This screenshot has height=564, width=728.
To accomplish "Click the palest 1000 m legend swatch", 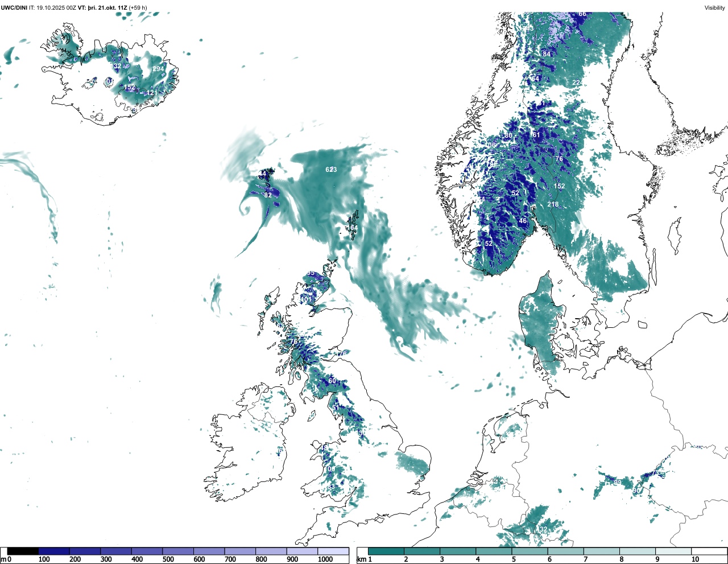I will pos(333,551).
